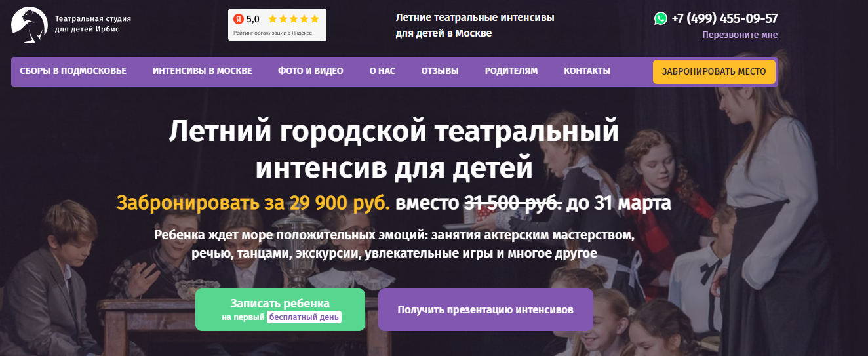Click the 'Перезвоните мне' callback link
Screen dimensions: 868x356
pyautogui.click(x=740, y=35)
